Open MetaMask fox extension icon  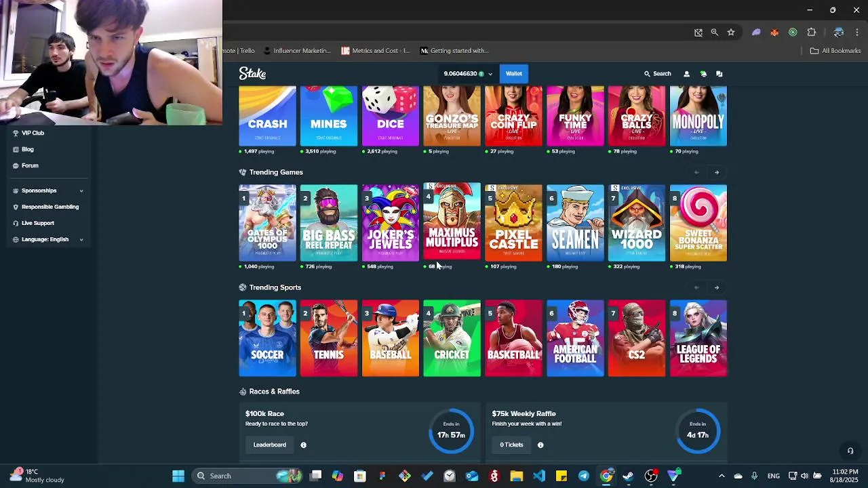(x=774, y=32)
